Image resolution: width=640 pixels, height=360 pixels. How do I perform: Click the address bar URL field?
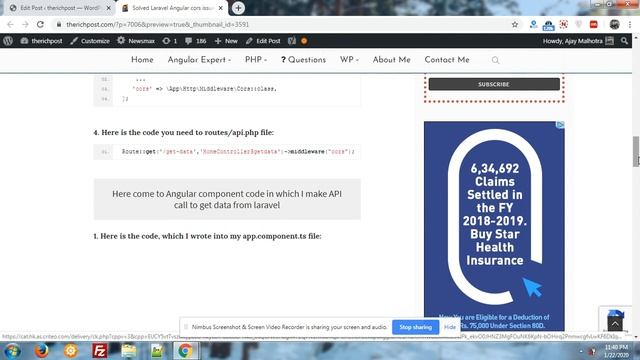(x=282, y=24)
